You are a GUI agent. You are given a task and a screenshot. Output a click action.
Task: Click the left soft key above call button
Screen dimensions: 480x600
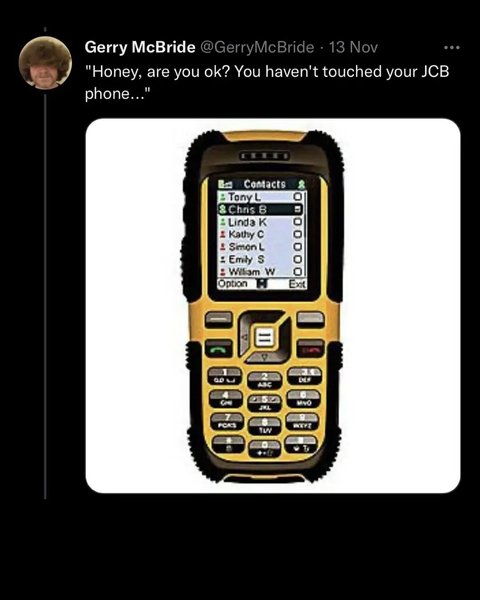coord(219,320)
